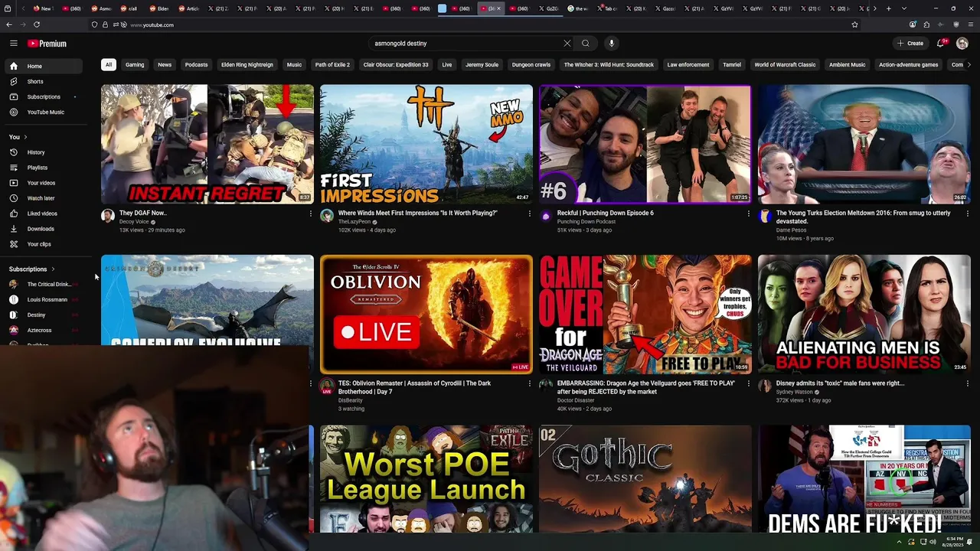Select the Gaming filter chip
This screenshot has height=551, width=980.
135,65
